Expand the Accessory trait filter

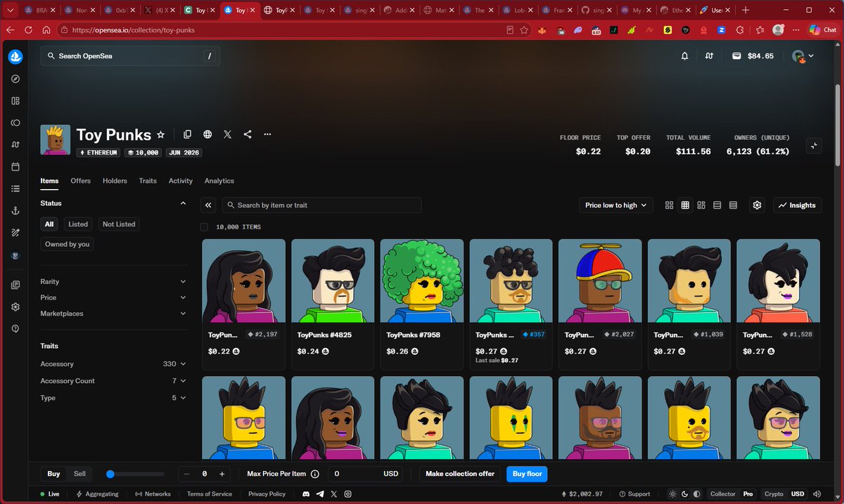(x=114, y=364)
